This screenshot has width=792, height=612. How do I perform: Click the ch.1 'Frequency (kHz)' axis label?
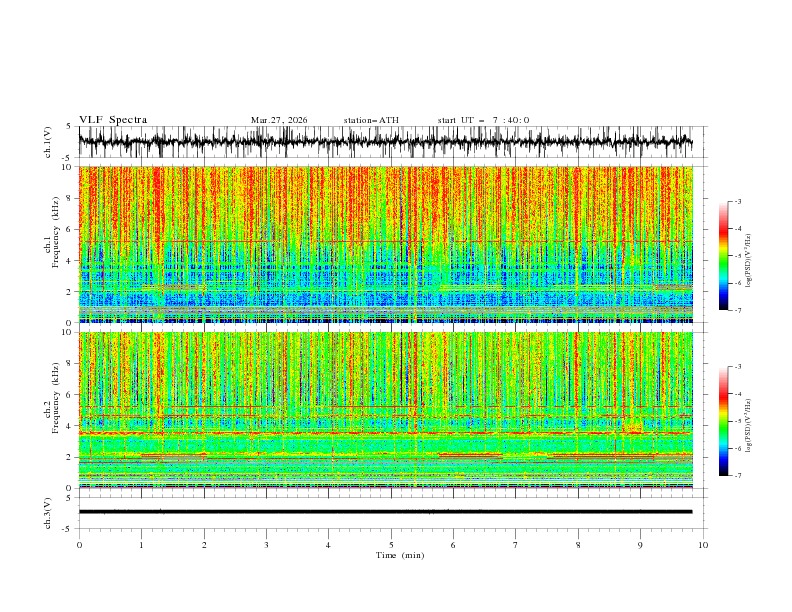point(56,233)
